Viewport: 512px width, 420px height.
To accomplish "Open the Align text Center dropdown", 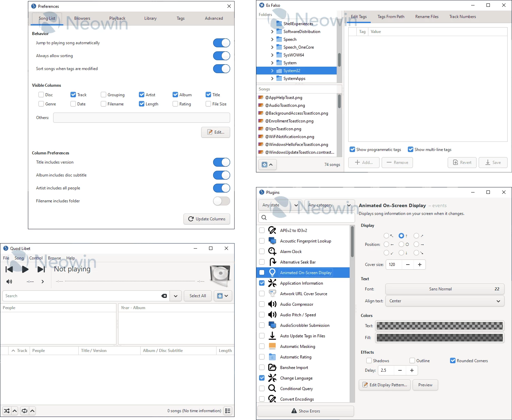I will 445,301.
